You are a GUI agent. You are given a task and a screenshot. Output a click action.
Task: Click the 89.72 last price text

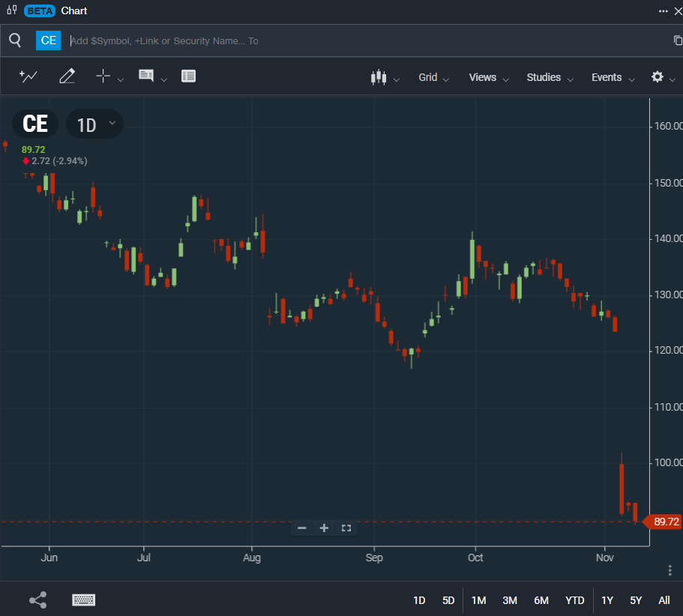34,149
